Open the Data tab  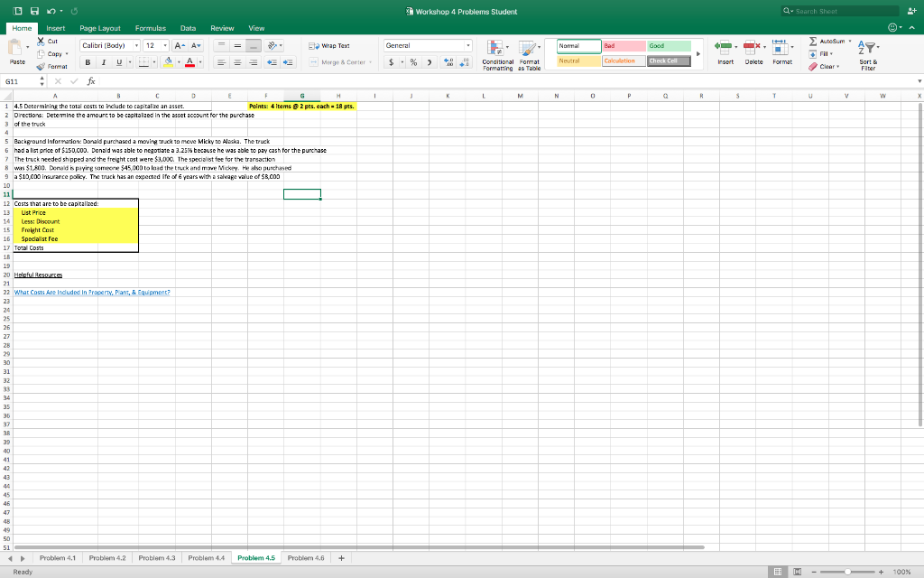(188, 28)
